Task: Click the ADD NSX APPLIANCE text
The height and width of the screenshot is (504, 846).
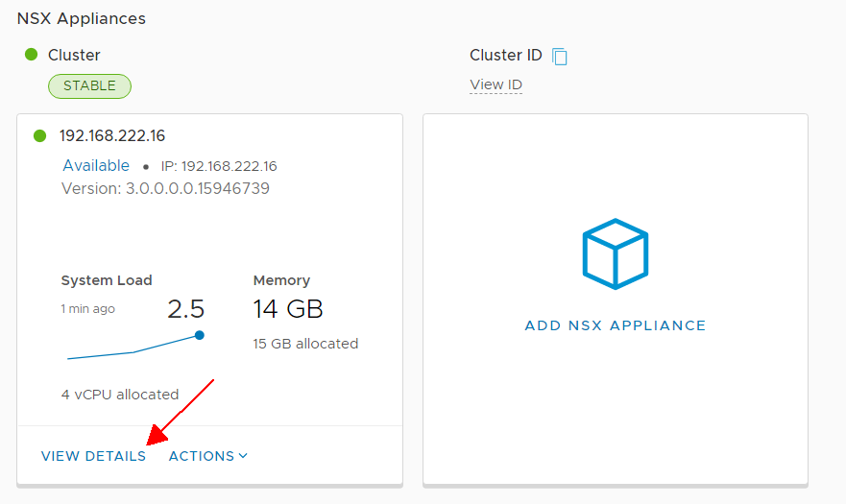Action: pyautogui.click(x=616, y=325)
